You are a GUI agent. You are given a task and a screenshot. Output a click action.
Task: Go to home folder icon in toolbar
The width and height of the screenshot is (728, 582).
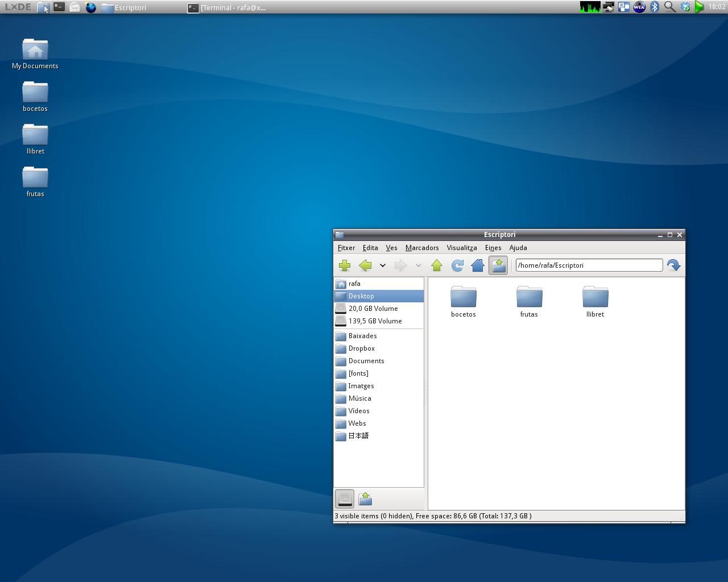click(x=478, y=265)
